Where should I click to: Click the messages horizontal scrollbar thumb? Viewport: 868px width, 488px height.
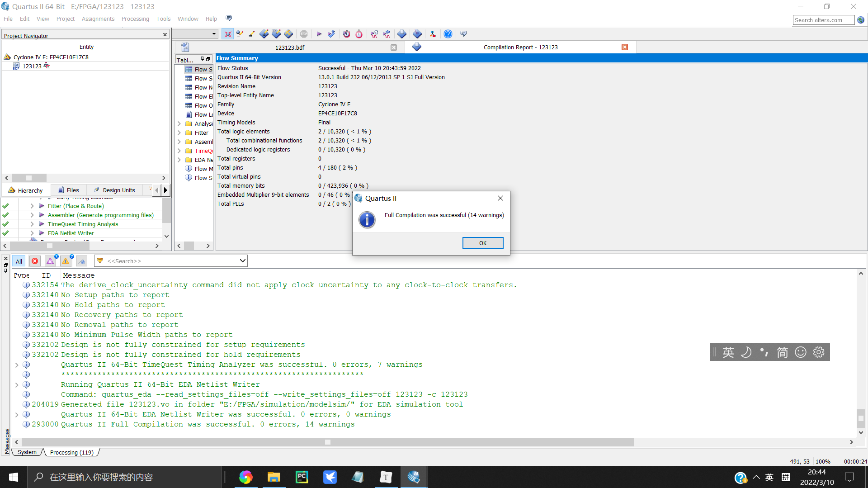[x=328, y=442]
